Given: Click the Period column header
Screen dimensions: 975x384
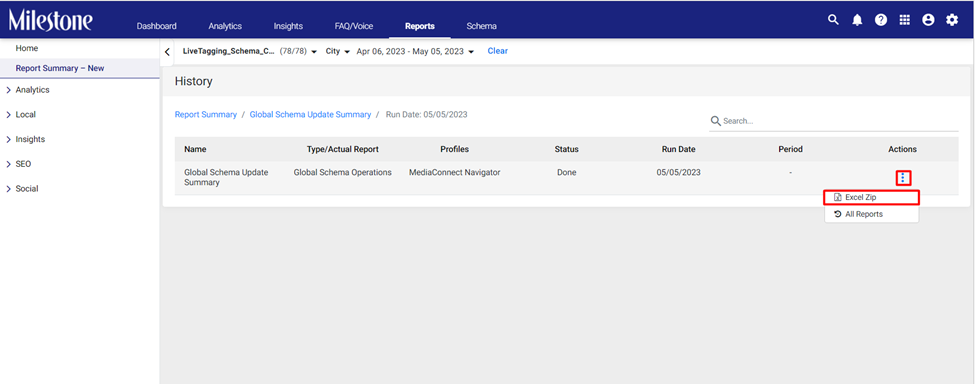Looking at the screenshot, I should coord(790,149).
